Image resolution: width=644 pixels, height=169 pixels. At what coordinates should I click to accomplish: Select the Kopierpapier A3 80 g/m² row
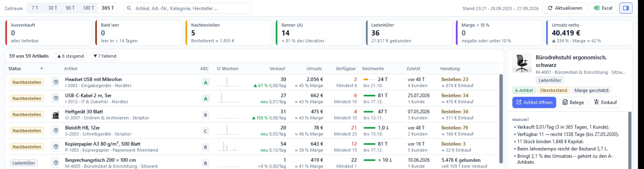click(252, 147)
